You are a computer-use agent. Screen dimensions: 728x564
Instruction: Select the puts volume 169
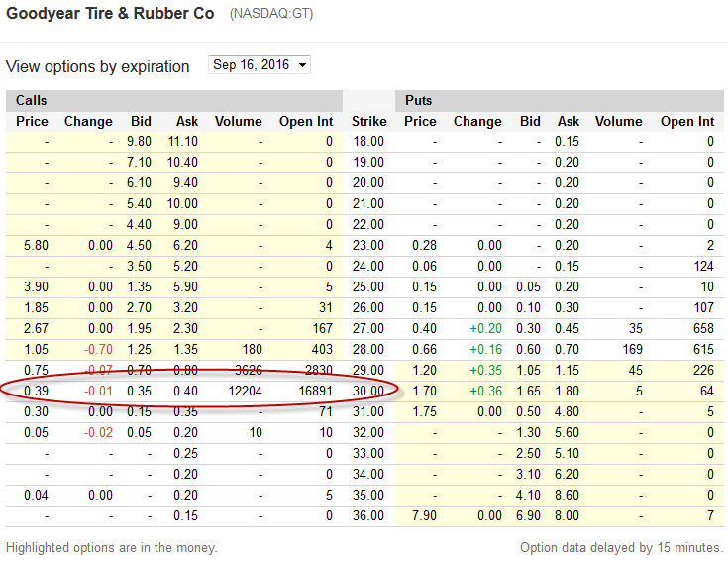(x=632, y=349)
